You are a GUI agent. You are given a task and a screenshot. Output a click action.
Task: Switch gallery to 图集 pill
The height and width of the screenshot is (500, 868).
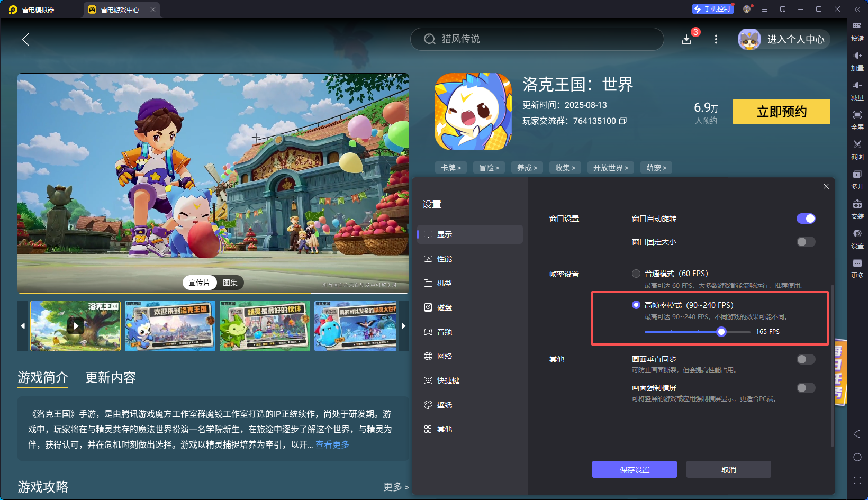(x=230, y=283)
